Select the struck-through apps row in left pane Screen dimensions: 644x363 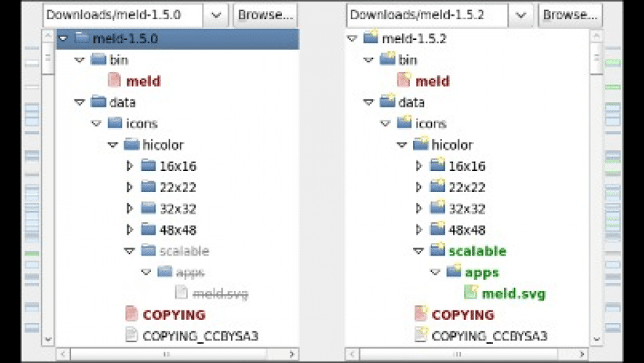point(178,272)
